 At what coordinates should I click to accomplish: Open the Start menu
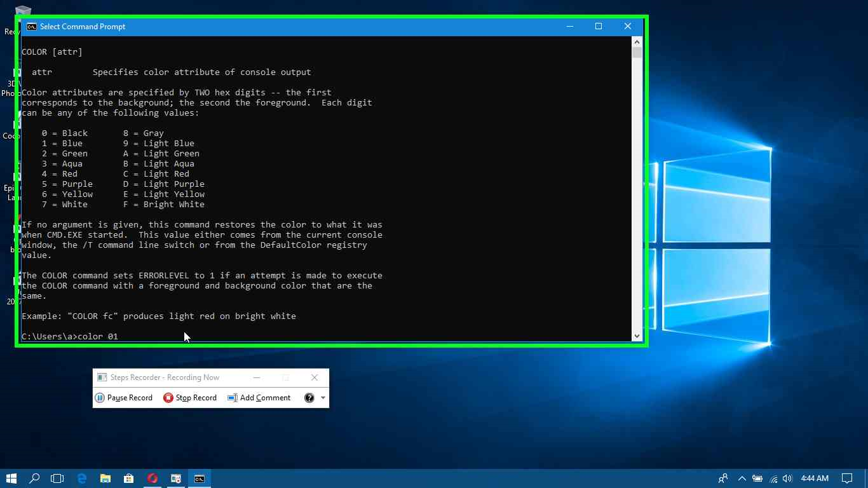[x=11, y=478]
